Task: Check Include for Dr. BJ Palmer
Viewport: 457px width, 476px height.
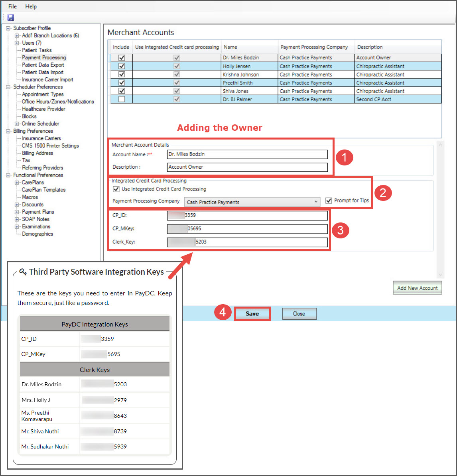Action: point(122,99)
